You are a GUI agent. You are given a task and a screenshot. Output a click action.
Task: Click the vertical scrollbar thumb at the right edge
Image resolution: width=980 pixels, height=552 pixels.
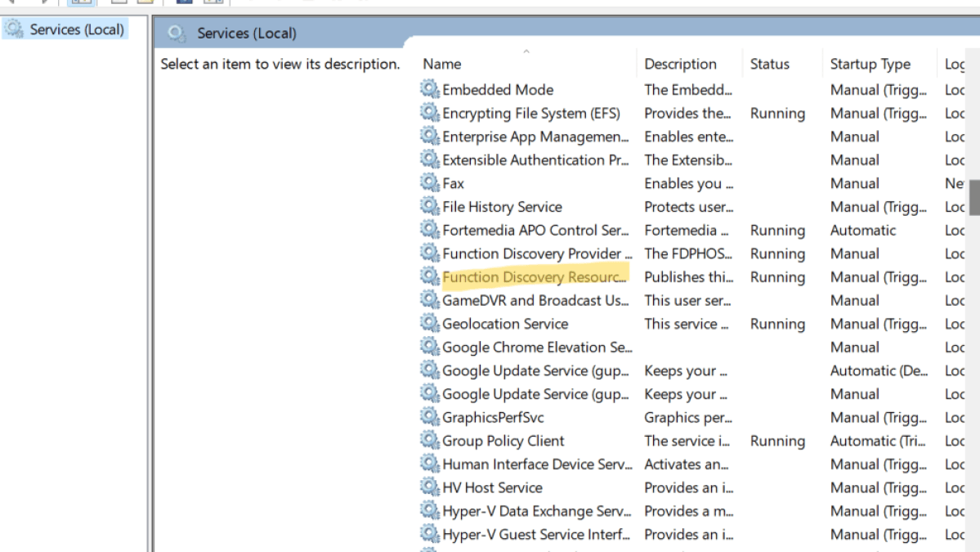click(x=974, y=198)
